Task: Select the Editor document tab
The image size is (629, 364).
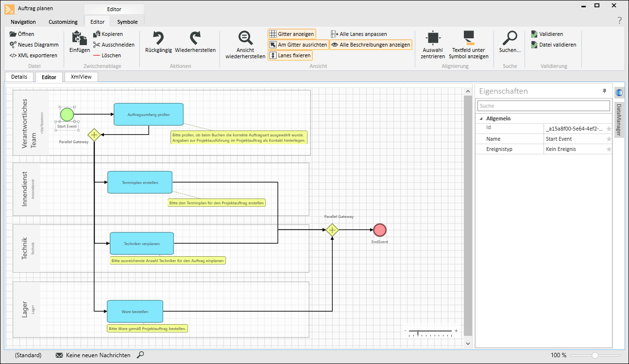Action: pyautogui.click(x=49, y=77)
